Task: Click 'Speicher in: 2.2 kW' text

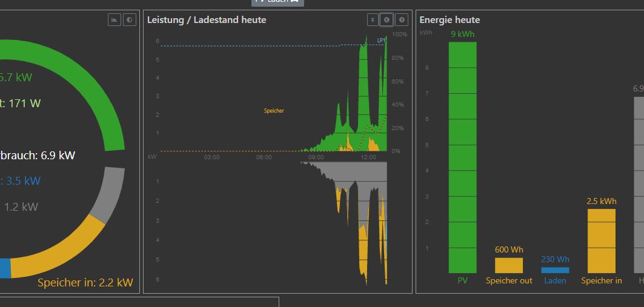Action: pyautogui.click(x=85, y=282)
